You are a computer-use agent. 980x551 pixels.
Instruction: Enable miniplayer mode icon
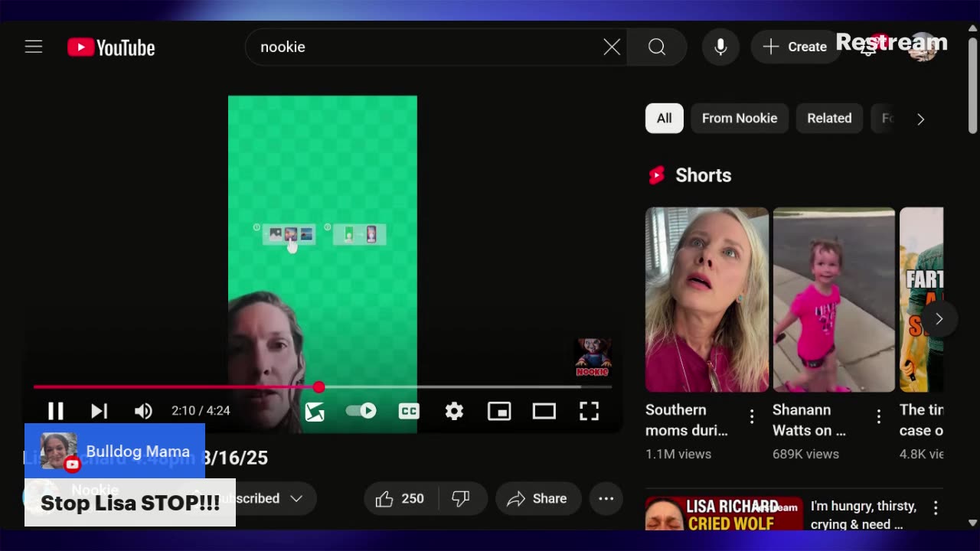coord(499,411)
